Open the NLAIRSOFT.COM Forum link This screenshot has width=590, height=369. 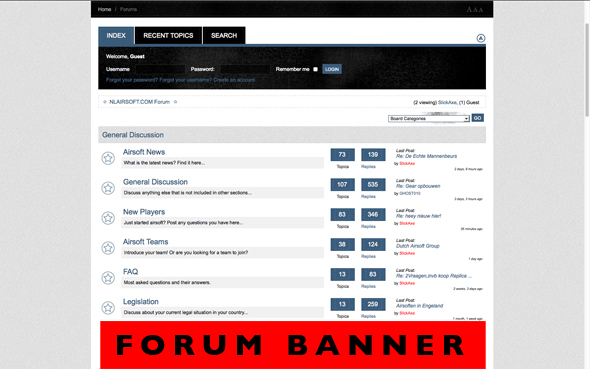click(139, 102)
